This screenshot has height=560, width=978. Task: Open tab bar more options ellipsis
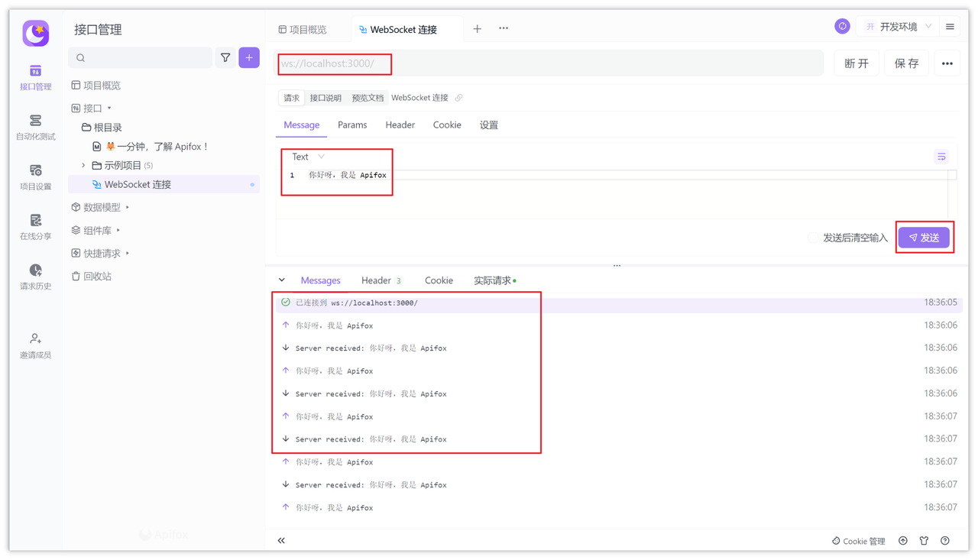(x=504, y=28)
